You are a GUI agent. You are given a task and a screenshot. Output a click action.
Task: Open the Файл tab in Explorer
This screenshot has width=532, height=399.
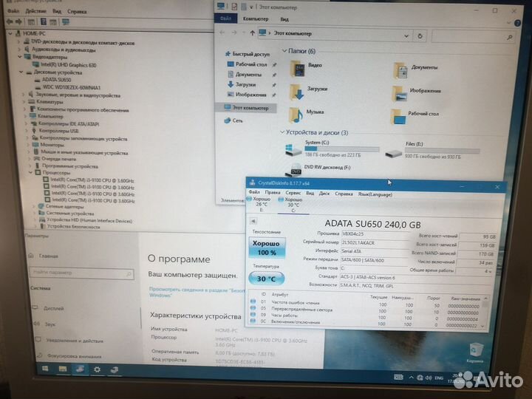click(x=225, y=18)
